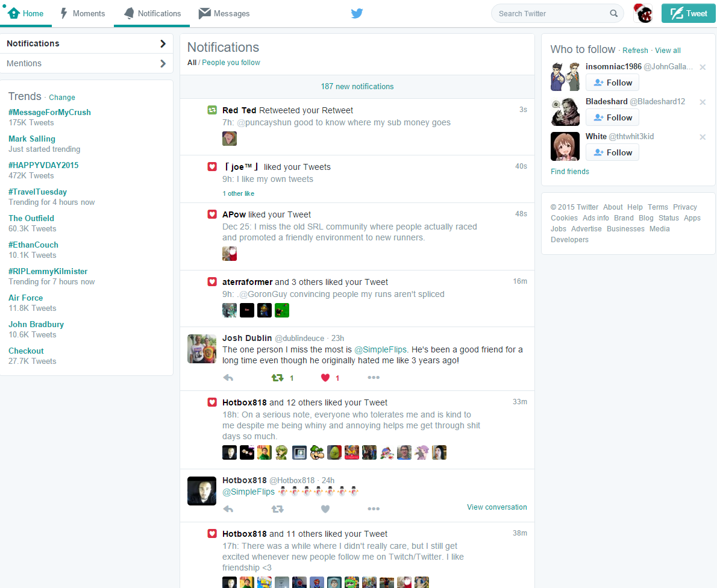Viewport: 717px width, 588px height.
Task: Open @SimpleFlips mention in Josh Dublin's tweet
Action: pos(380,350)
